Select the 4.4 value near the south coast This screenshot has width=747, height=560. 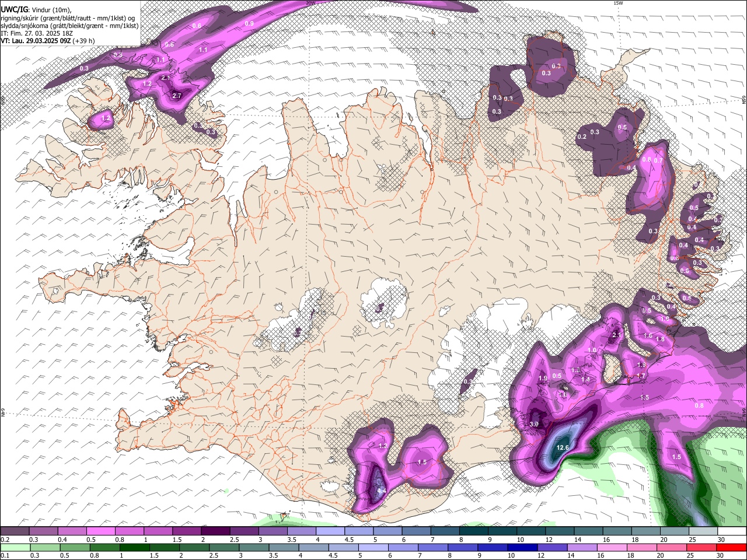click(382, 492)
